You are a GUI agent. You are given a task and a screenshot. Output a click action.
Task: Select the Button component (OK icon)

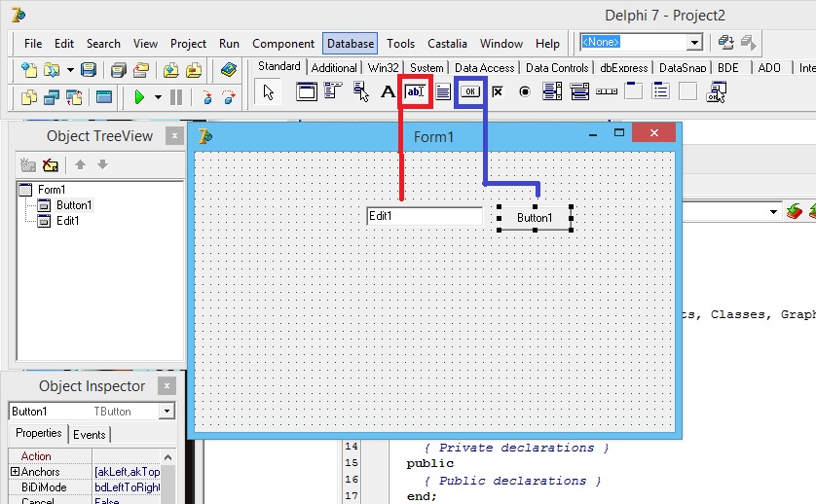(470, 92)
